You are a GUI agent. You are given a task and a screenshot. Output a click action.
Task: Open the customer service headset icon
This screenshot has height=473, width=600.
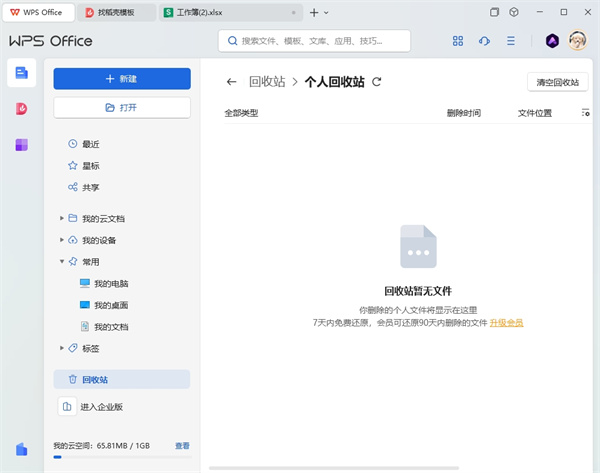pos(484,41)
